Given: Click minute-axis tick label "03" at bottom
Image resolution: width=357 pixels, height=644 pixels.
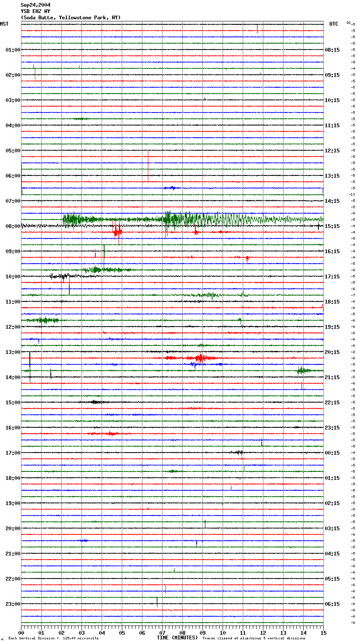Looking at the screenshot, I should point(81,633).
